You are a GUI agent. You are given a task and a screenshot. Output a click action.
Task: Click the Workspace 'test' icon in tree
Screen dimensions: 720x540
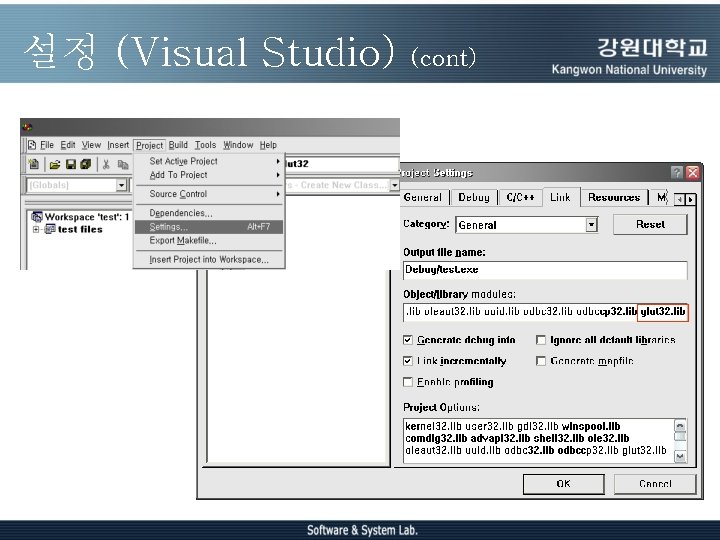(x=37, y=217)
